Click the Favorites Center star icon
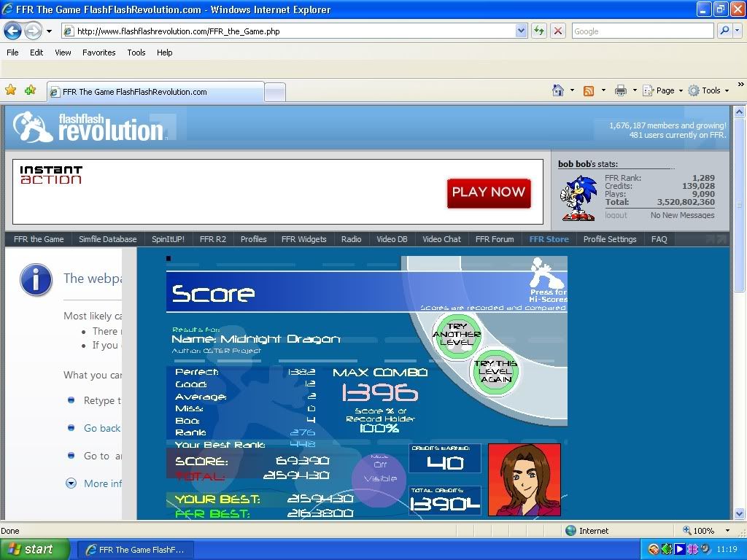747x560 pixels. tap(11, 90)
